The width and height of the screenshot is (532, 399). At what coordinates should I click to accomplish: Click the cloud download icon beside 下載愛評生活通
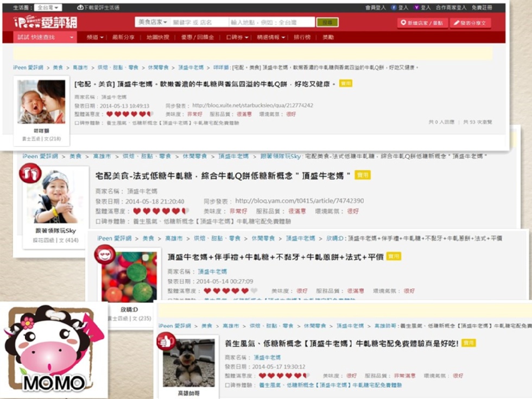click(80, 8)
